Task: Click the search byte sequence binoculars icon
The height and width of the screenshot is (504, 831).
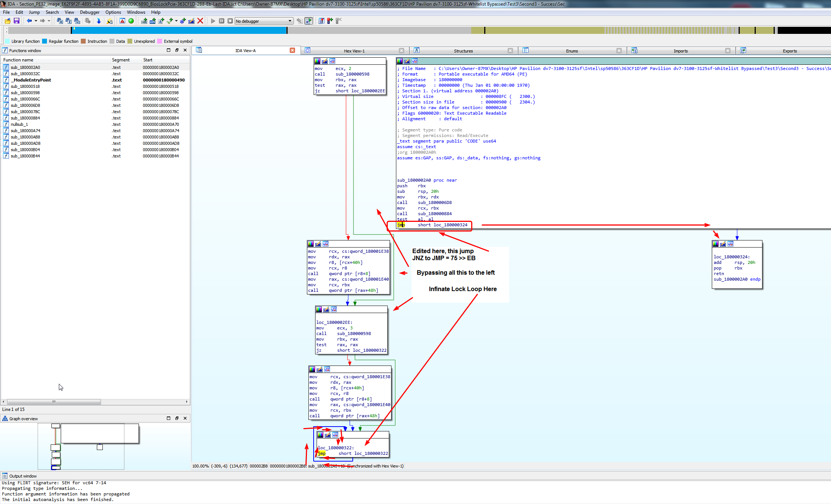Action: pyautogui.click(x=77, y=21)
